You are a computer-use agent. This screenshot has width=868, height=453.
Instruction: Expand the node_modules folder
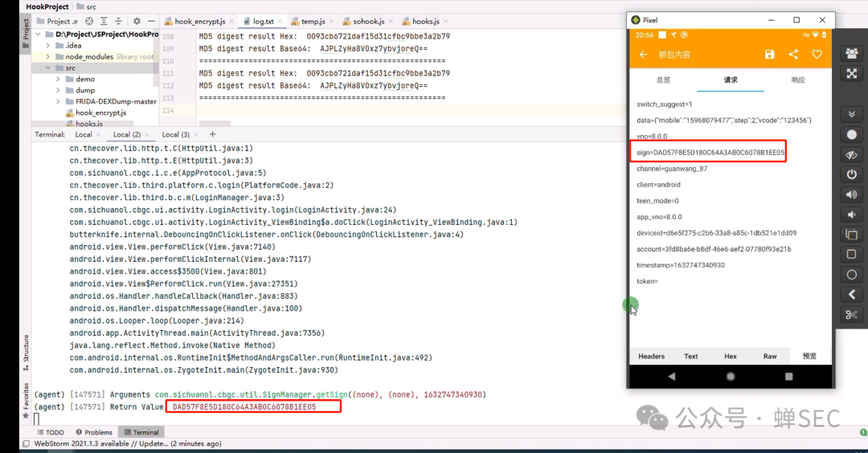(x=48, y=57)
